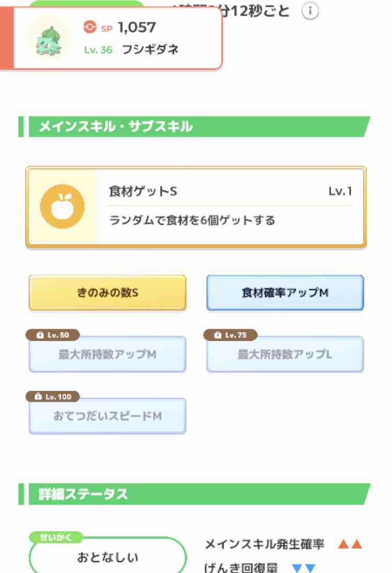Tap the orange up arrows for main skill rate
The height and width of the screenshot is (573, 392).
[x=350, y=544]
